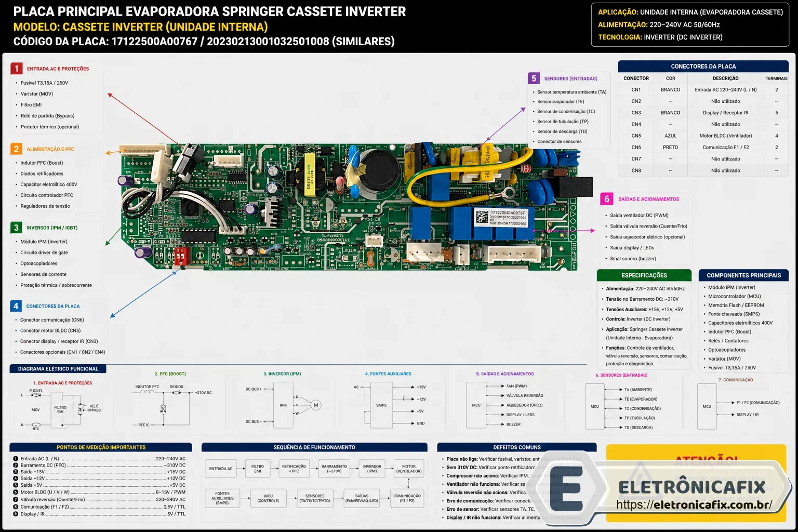Viewport: 798px width, 532px height.
Task: Click the MCU block in Comunicação diagram
Action: pos(707,406)
